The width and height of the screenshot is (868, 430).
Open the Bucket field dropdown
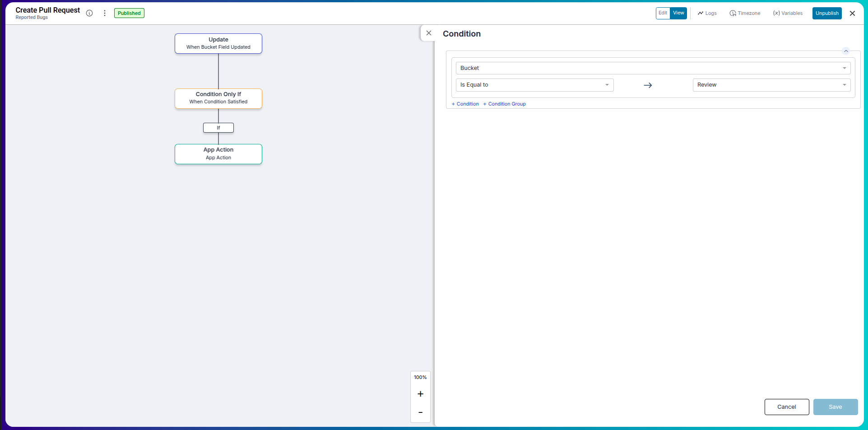point(653,68)
